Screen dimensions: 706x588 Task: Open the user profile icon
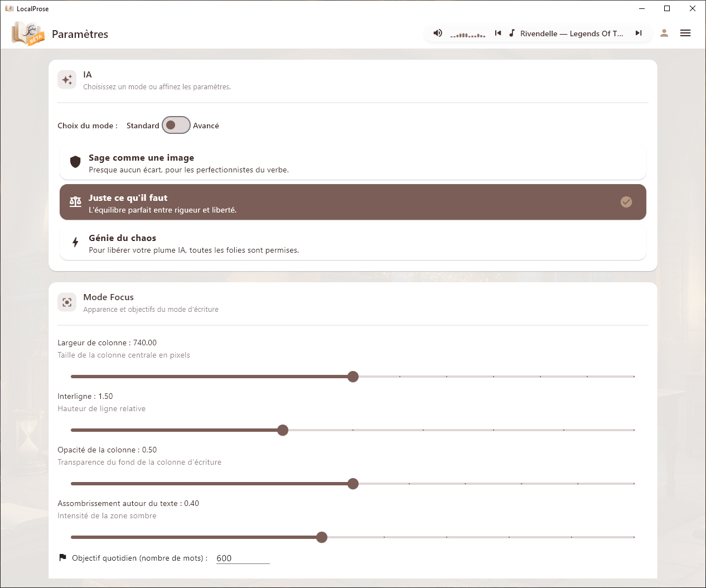click(664, 33)
